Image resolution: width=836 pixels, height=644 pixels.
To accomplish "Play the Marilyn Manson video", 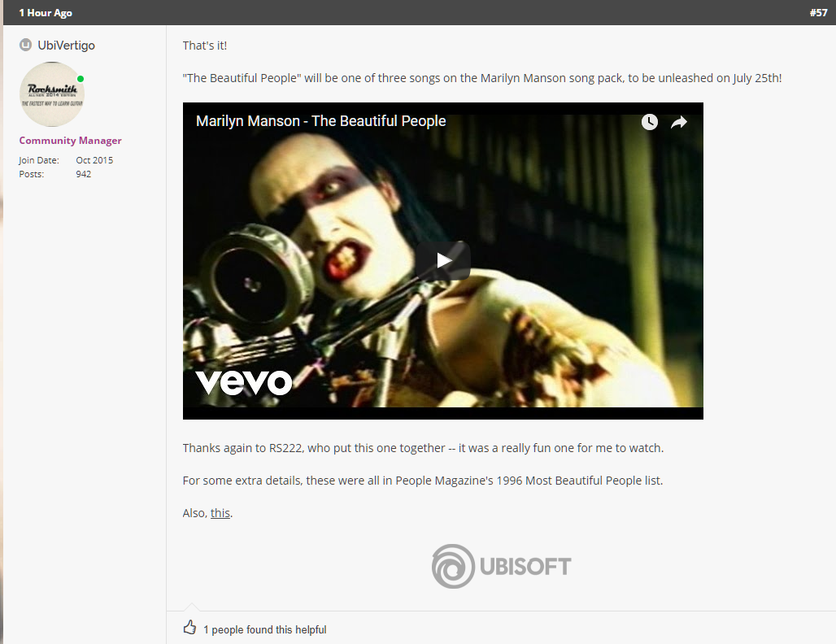I will tap(443, 260).
